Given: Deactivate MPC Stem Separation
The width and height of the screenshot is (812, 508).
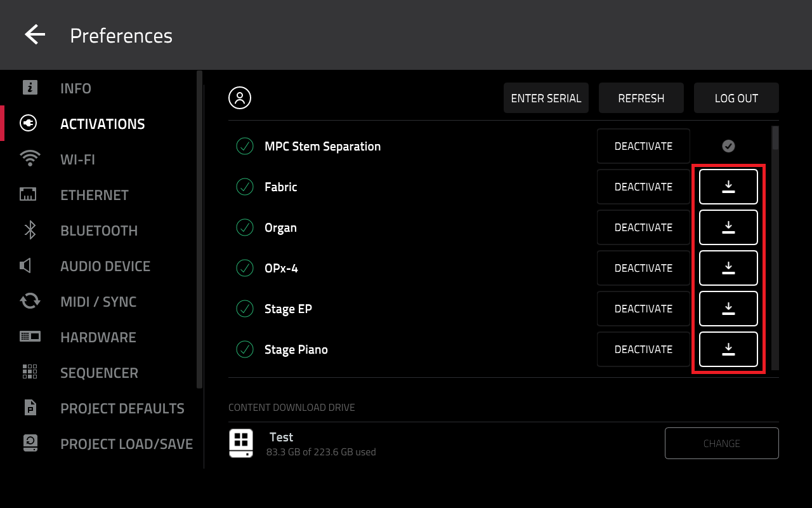Looking at the screenshot, I should [643, 146].
